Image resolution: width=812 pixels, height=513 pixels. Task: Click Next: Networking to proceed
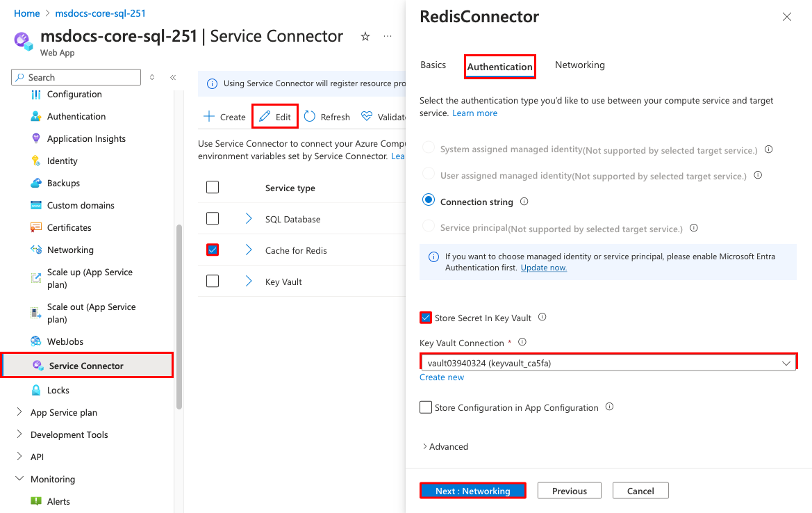click(x=472, y=490)
